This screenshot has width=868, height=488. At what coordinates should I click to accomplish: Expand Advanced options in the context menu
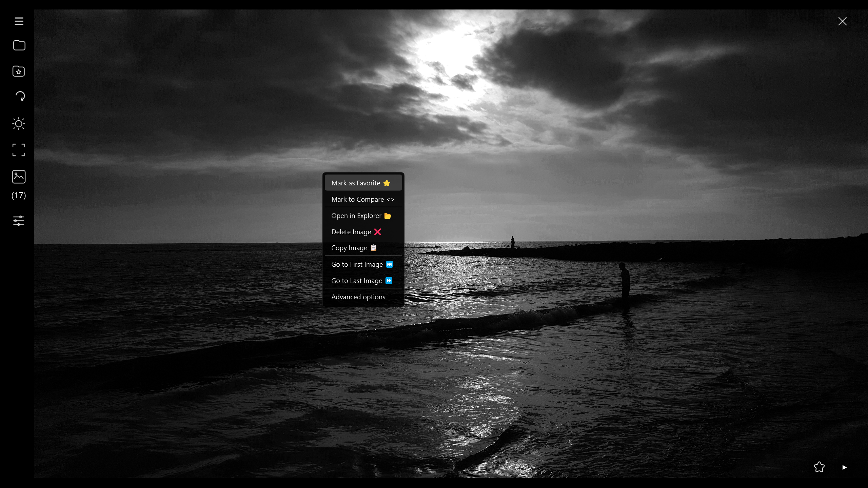pyautogui.click(x=358, y=297)
